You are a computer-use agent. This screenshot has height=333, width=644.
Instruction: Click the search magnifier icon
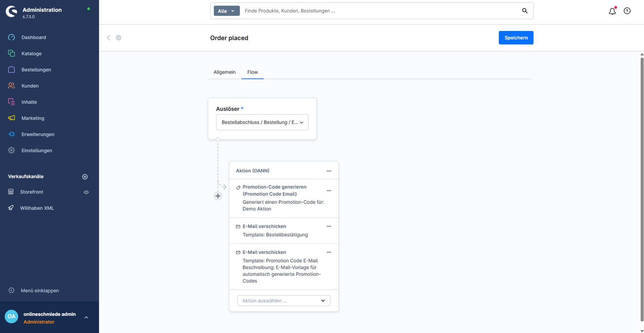pyautogui.click(x=525, y=11)
